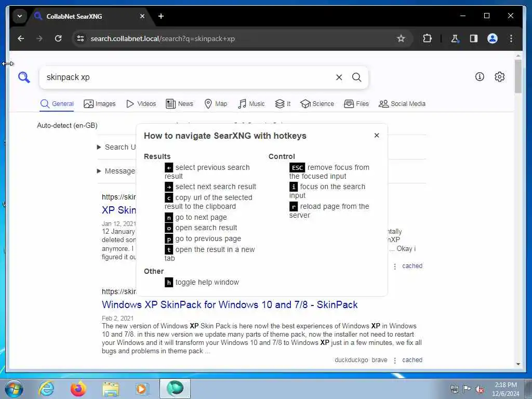Screen dimensions: 532x399
Task: Open Windows Media Player taskbar icon
Action: coord(141,389)
